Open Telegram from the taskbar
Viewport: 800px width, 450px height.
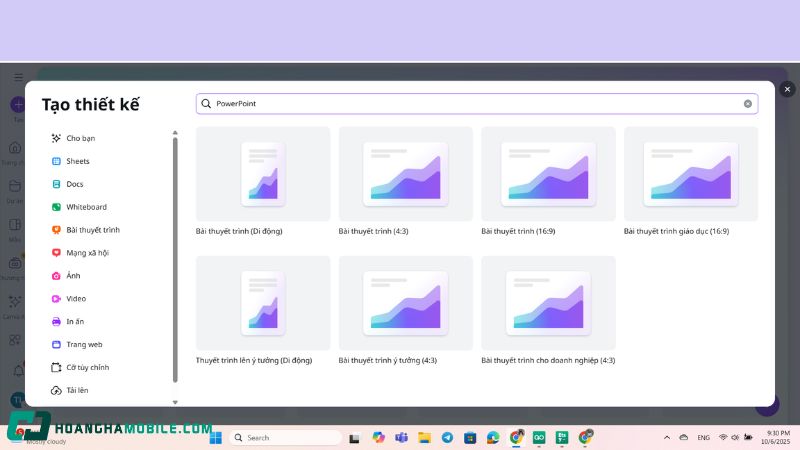447,437
